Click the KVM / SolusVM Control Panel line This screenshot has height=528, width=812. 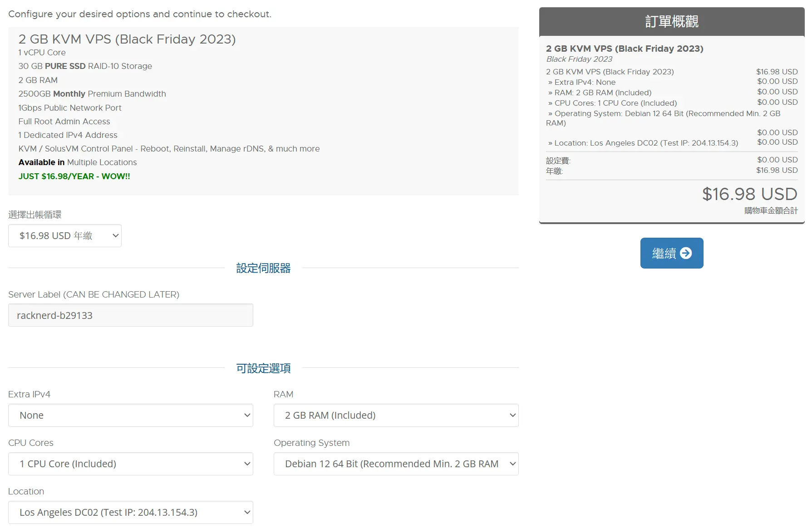click(169, 149)
